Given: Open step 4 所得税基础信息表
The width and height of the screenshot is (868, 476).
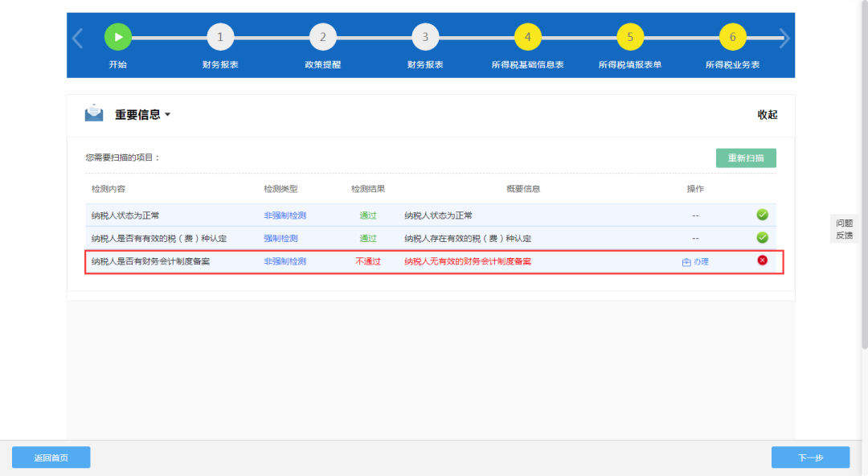Looking at the screenshot, I should click(x=527, y=37).
